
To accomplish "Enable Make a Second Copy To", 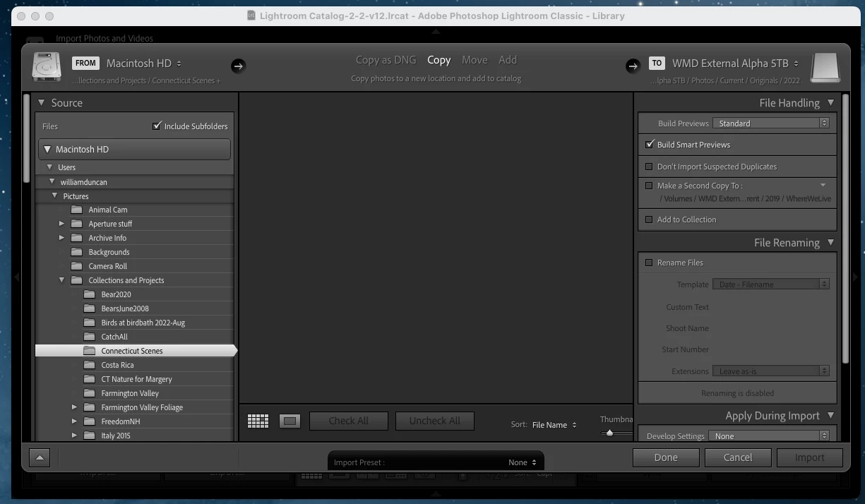I will tap(649, 186).
